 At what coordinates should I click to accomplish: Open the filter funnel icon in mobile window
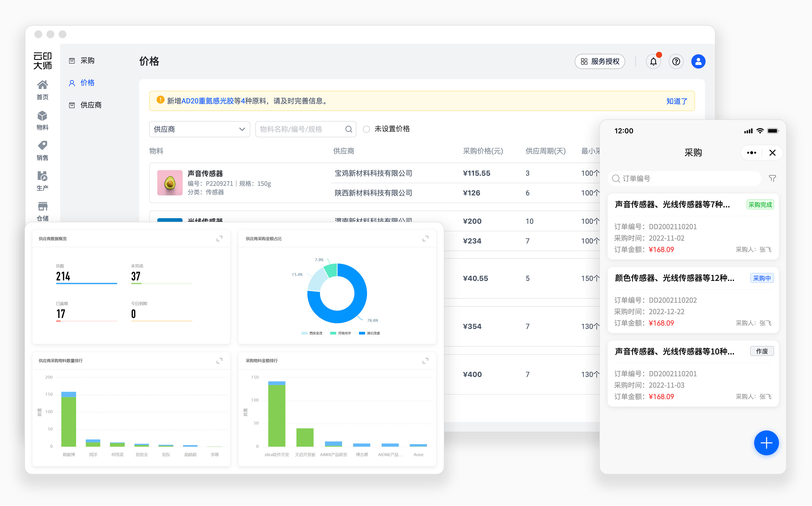773,178
